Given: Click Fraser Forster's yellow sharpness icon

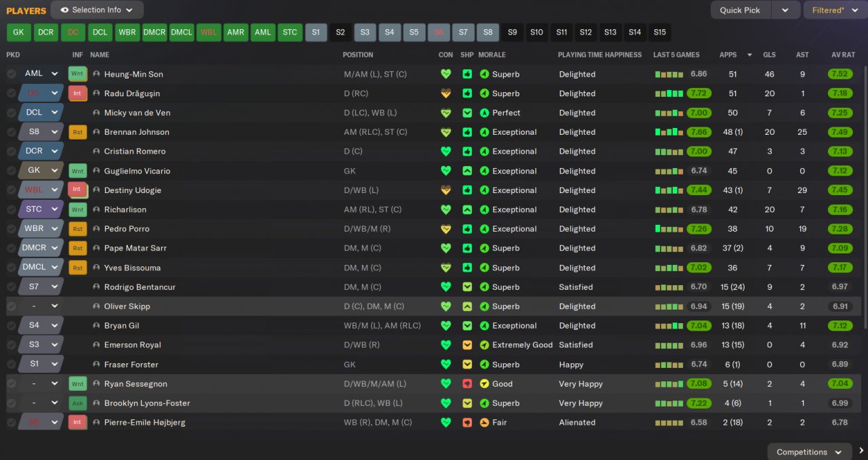Looking at the screenshot, I should click(467, 364).
